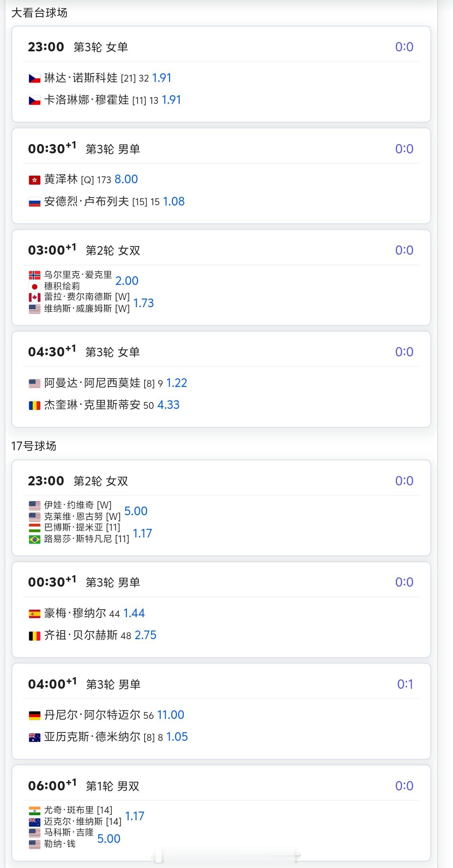Click the Romanian flag beside 杰奎琳·克里斯蒂安
This screenshot has height=868, width=453.
35,406
